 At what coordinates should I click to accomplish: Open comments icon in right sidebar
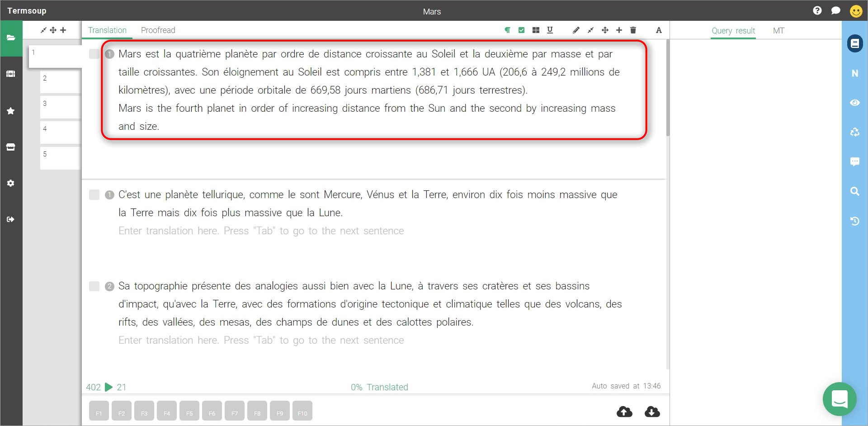[855, 161]
